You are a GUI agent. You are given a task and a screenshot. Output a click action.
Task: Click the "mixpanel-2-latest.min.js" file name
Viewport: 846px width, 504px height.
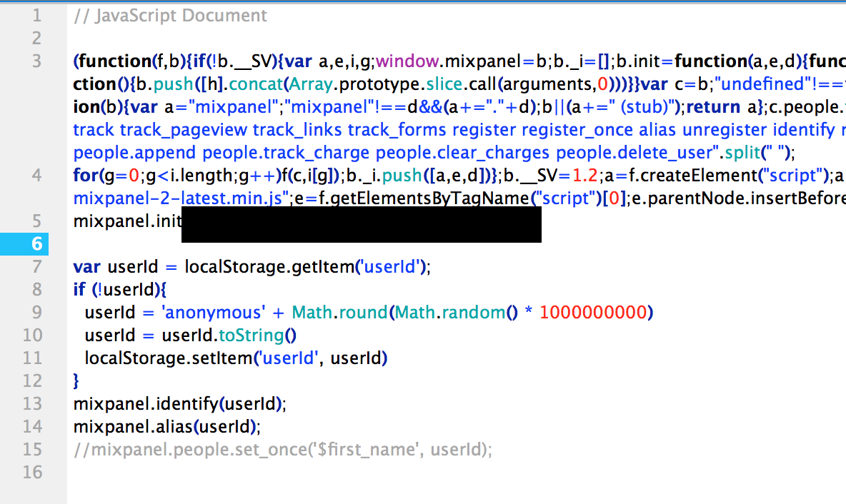(177, 198)
